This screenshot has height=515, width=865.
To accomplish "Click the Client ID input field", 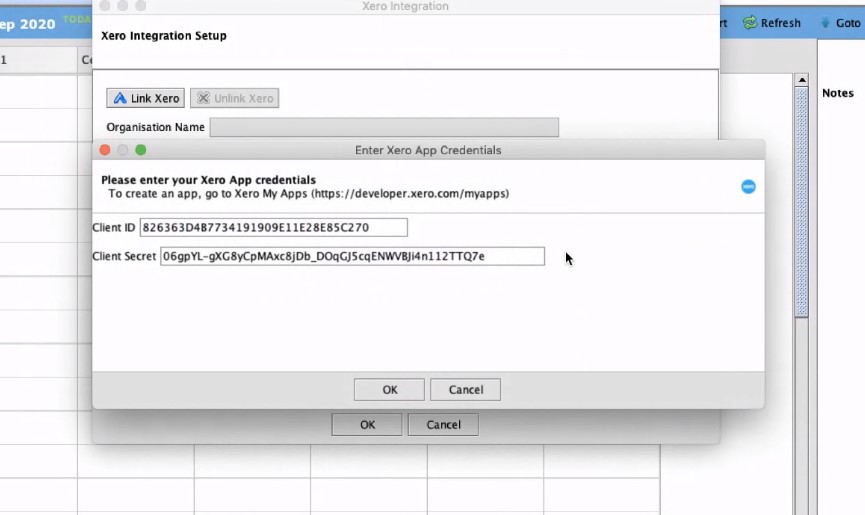I will 274,227.
